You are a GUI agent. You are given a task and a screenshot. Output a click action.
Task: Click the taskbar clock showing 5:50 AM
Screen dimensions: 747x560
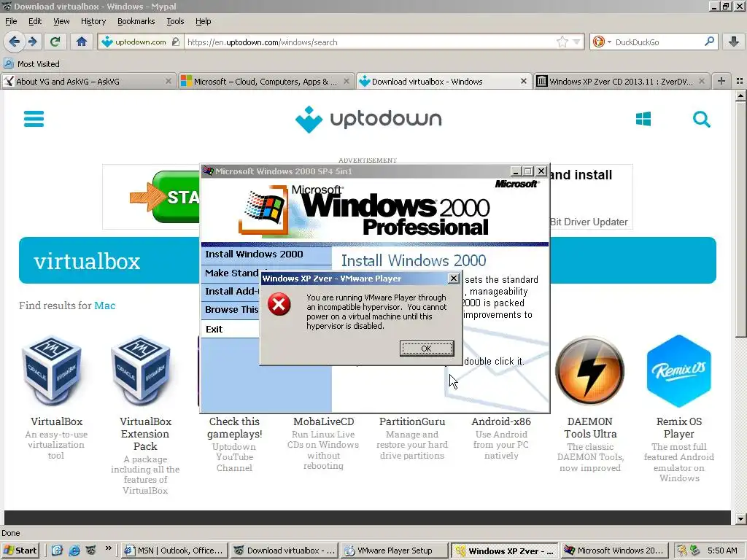click(722, 551)
